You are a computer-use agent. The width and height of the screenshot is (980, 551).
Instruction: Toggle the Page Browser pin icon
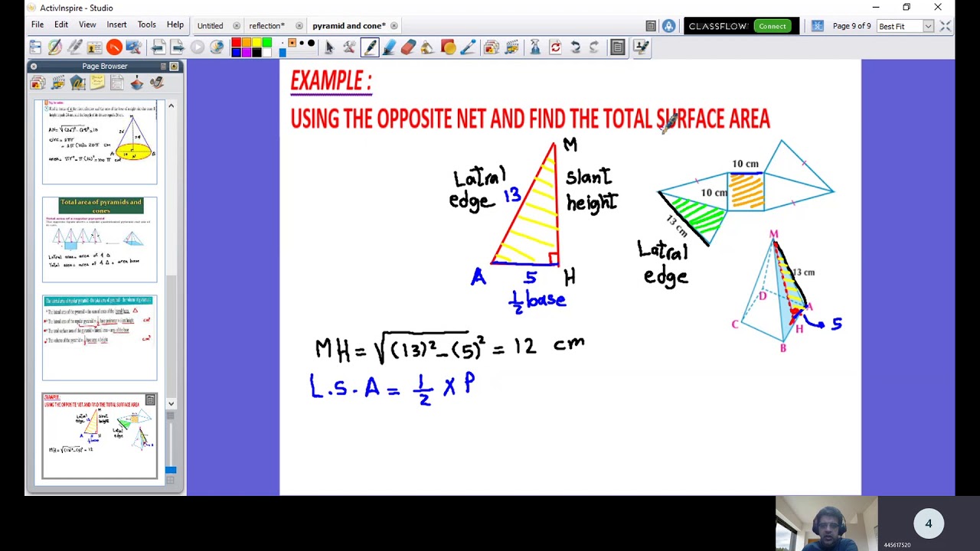(175, 67)
